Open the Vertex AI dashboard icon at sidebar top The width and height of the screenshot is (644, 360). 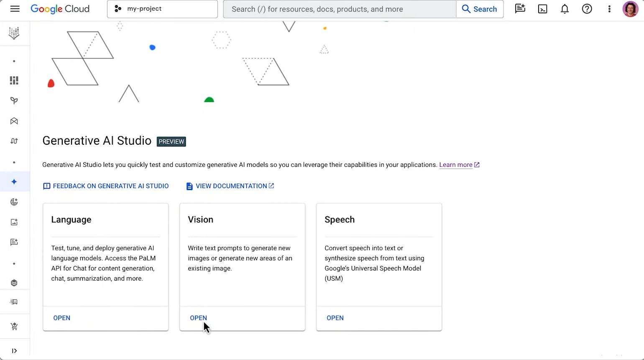point(14,33)
